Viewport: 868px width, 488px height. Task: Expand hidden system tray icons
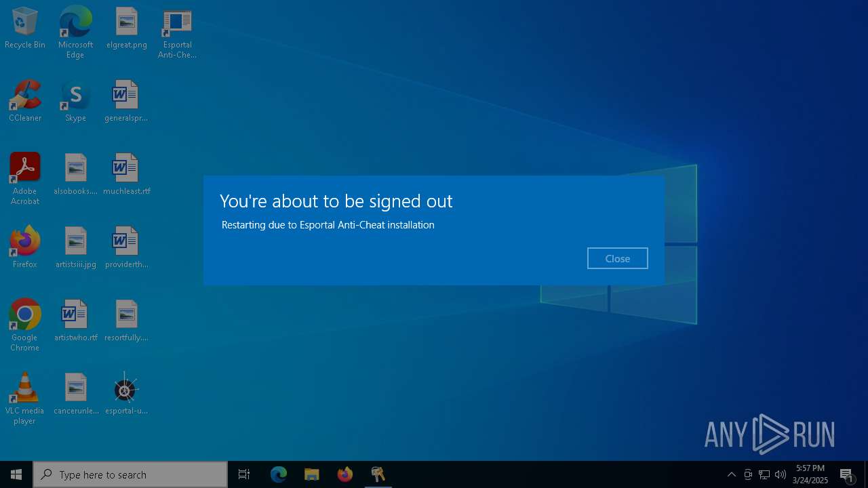click(731, 474)
